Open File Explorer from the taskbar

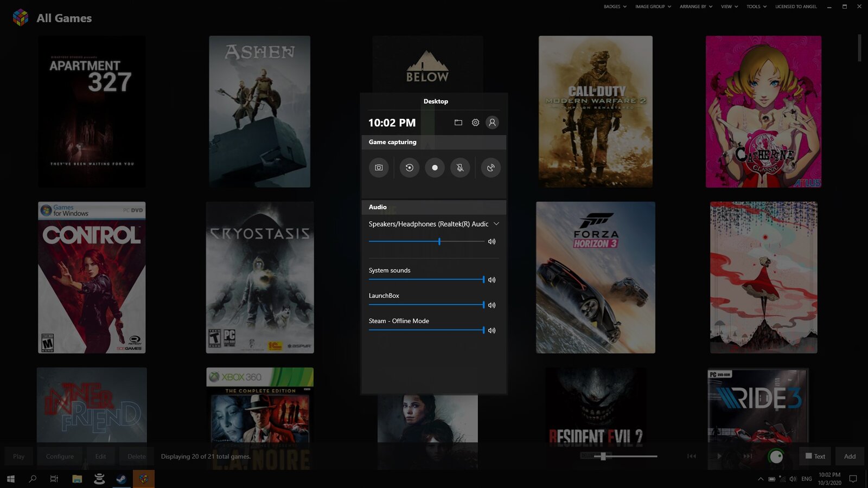point(77,479)
